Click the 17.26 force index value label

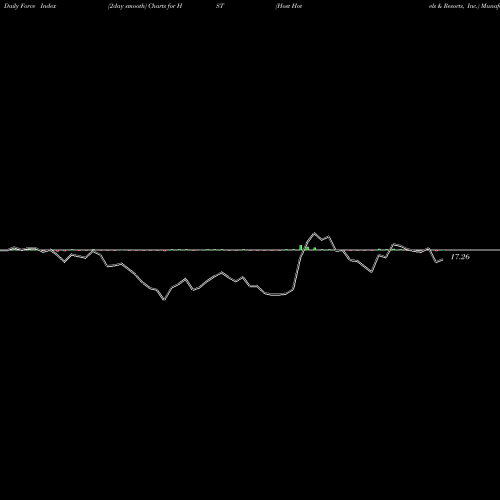coord(460,257)
